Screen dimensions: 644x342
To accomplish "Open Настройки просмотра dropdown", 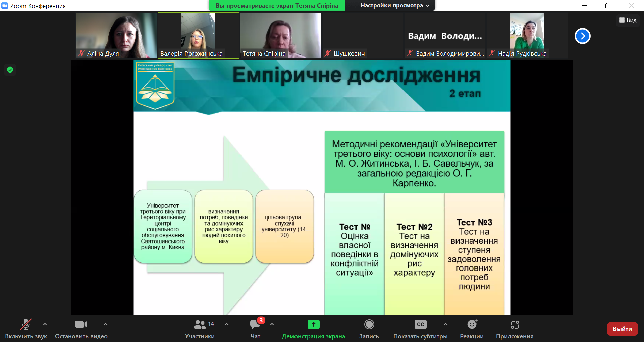I will (394, 6).
